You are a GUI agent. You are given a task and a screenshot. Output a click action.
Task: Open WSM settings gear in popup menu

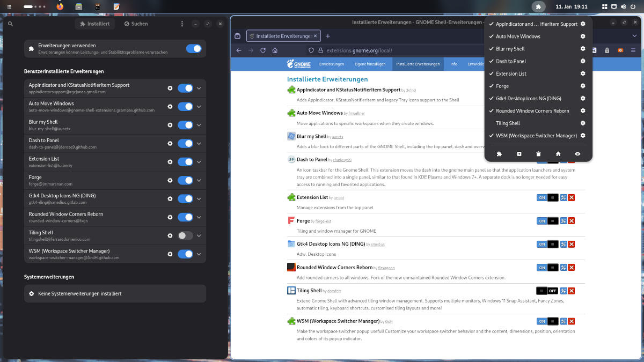(x=583, y=136)
